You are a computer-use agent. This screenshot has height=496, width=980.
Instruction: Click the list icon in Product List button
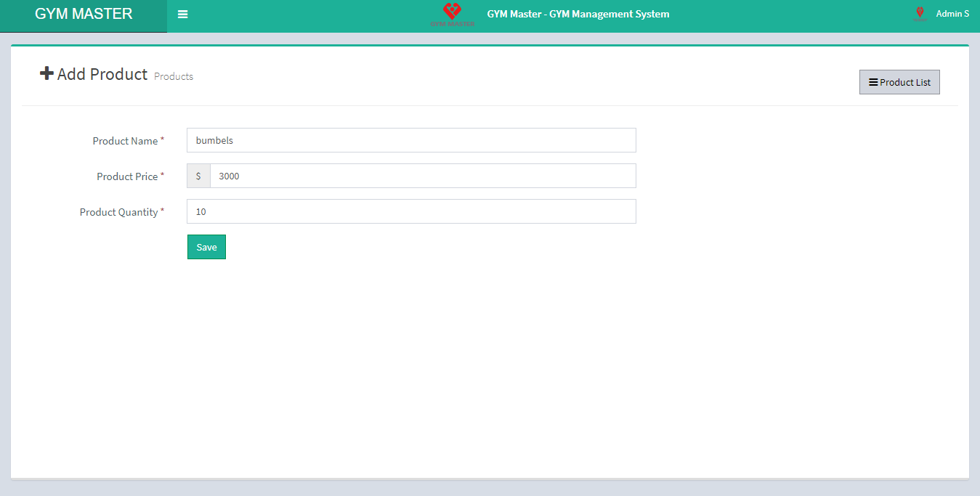(x=873, y=83)
